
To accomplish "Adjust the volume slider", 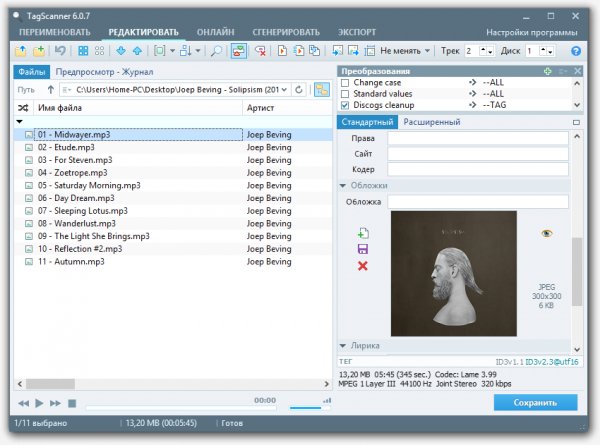I will click(x=310, y=408).
